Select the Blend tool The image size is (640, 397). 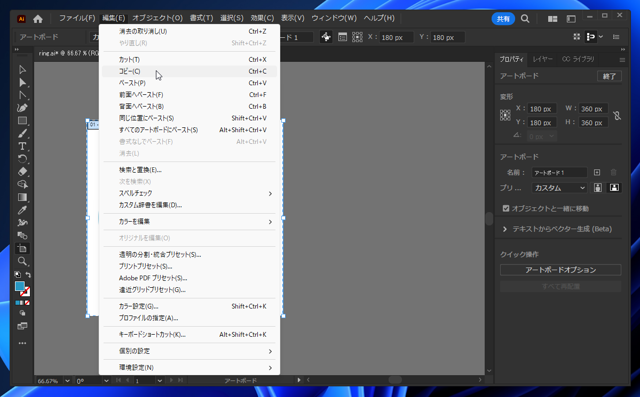[22, 235]
